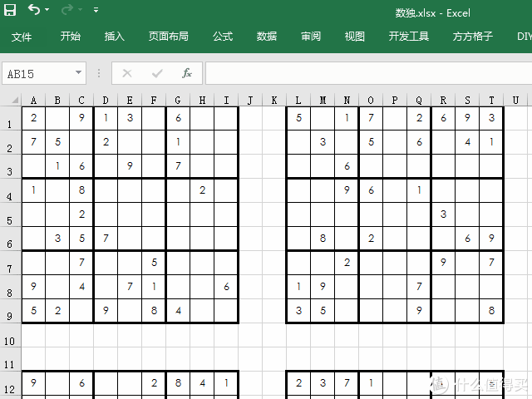Click cell N12 containing 7
Viewport: 532px width, 399px height.
tap(347, 383)
